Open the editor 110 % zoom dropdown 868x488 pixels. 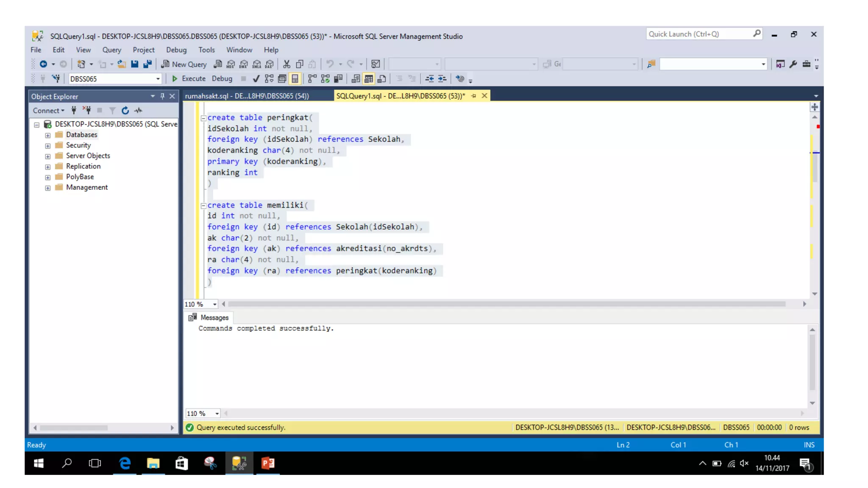(214, 304)
